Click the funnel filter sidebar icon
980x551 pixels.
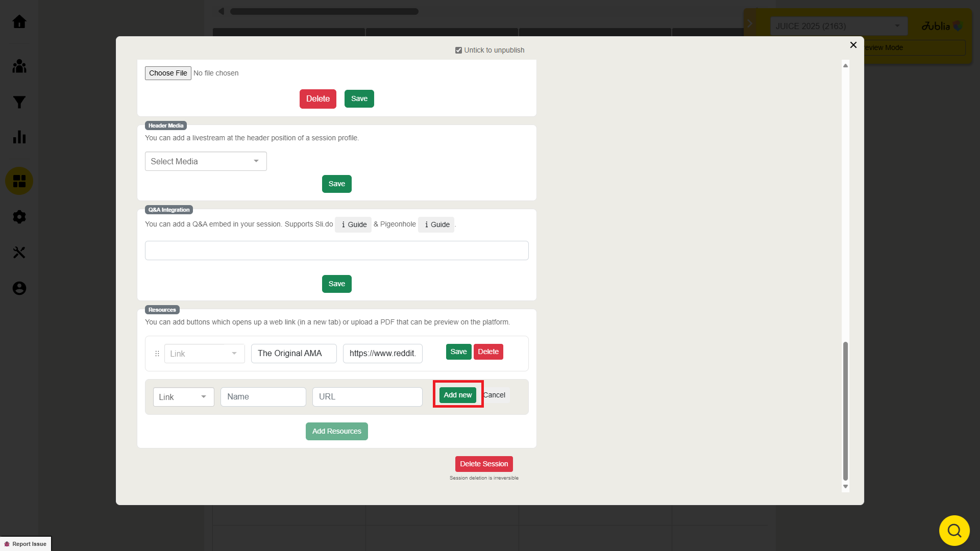[x=19, y=102]
